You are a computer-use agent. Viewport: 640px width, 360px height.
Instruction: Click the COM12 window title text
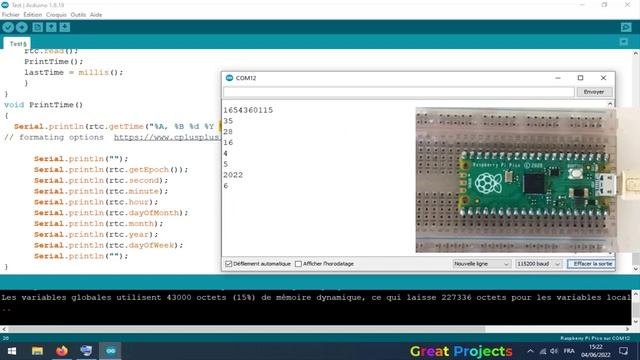point(246,78)
